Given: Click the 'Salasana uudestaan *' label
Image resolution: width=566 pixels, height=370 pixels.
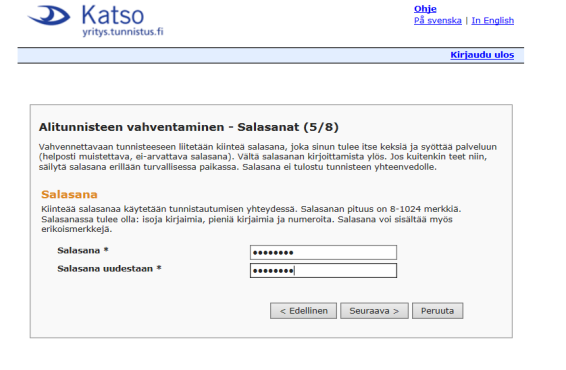Looking at the screenshot, I should 109,269.
